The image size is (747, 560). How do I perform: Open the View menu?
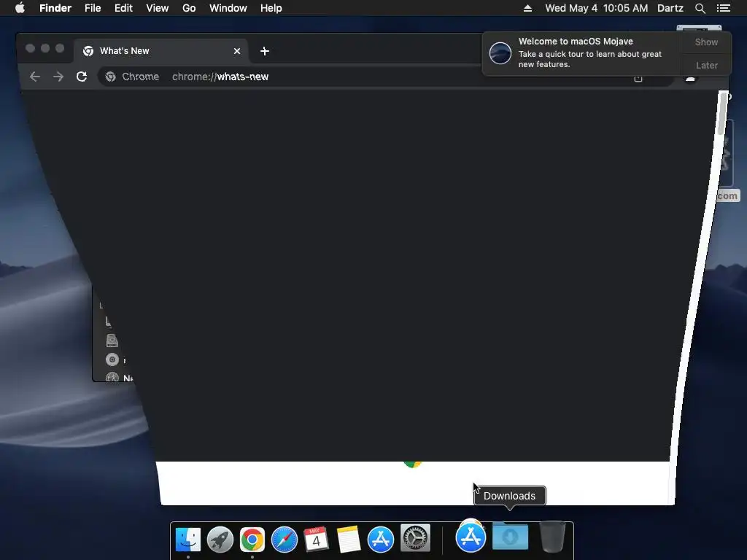click(x=158, y=8)
